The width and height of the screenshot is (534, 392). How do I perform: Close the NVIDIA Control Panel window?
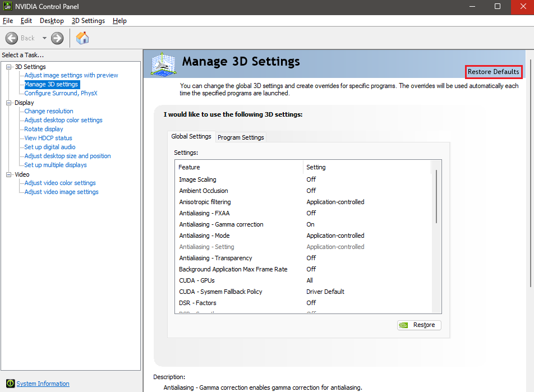pyautogui.click(x=523, y=7)
